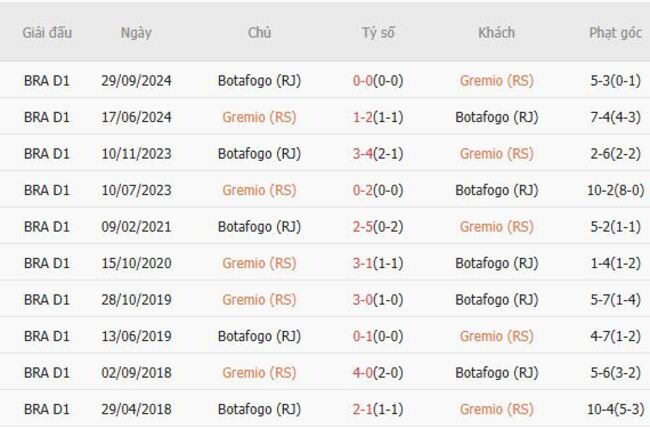Click the "Tỷ số" column header
The height and width of the screenshot is (429, 650).
378,32
